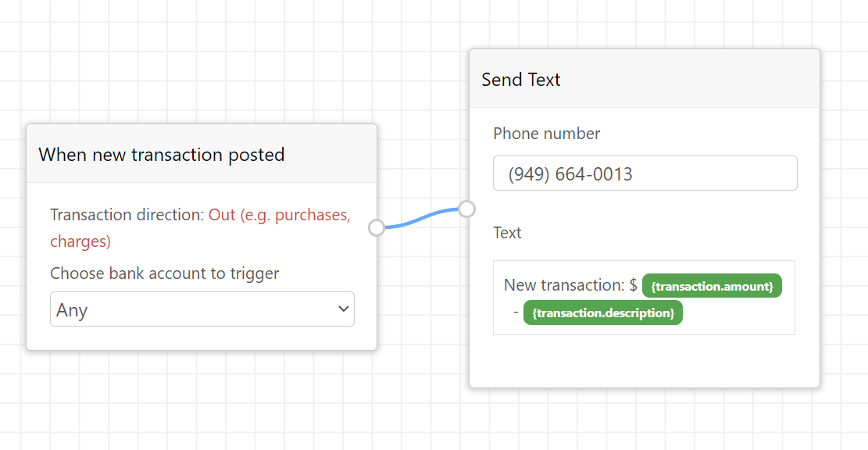Click the 'Text' field label
Image resolution: width=868 pixels, height=450 pixels.
tap(507, 233)
